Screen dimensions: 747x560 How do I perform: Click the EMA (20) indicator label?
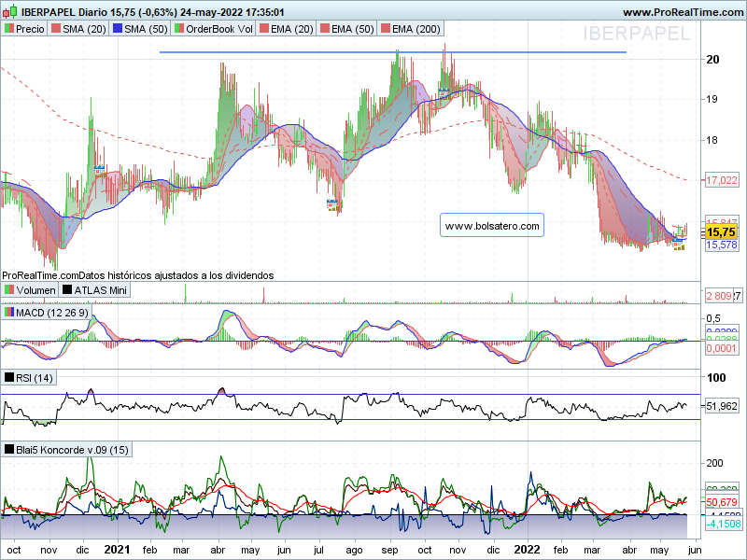[287, 29]
